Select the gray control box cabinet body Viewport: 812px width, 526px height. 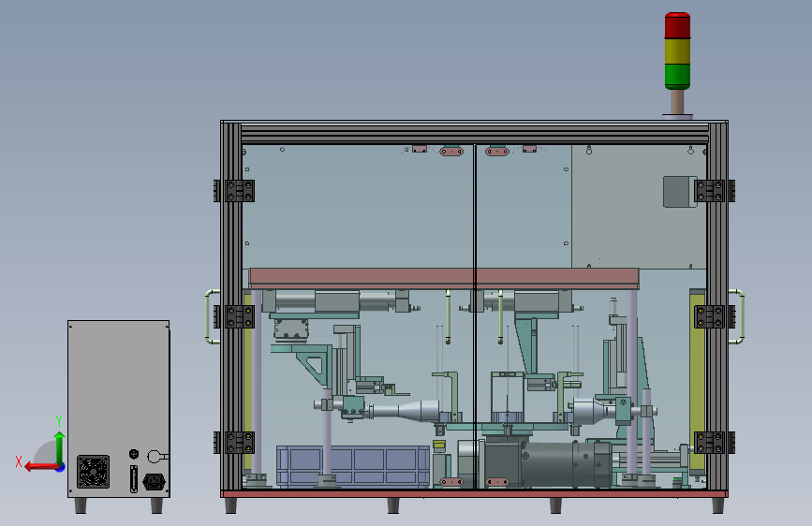tap(119, 409)
